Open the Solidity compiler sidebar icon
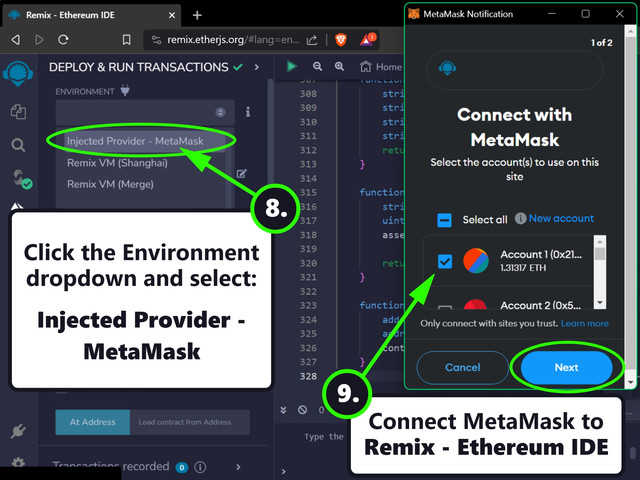Viewport: 640px width, 480px height. point(18,179)
